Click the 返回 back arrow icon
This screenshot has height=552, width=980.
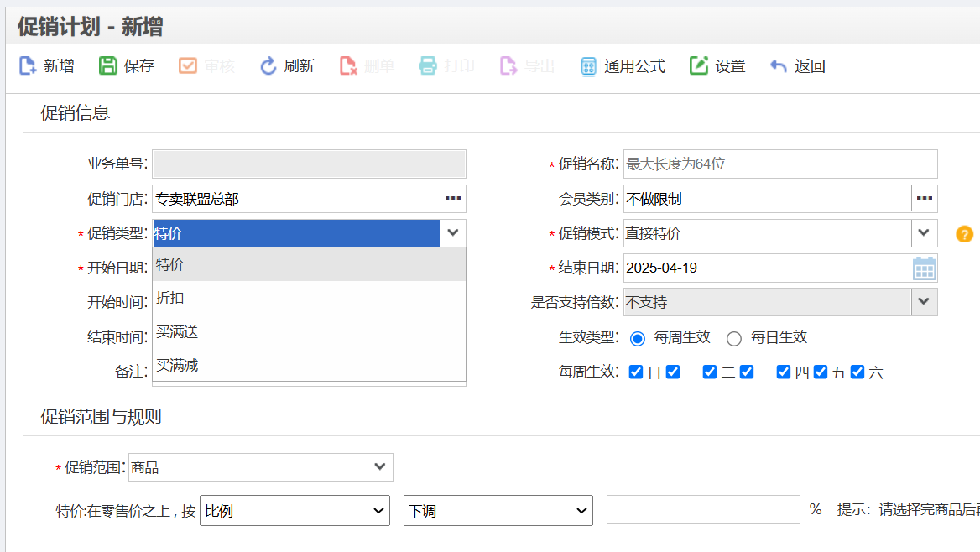tap(779, 66)
